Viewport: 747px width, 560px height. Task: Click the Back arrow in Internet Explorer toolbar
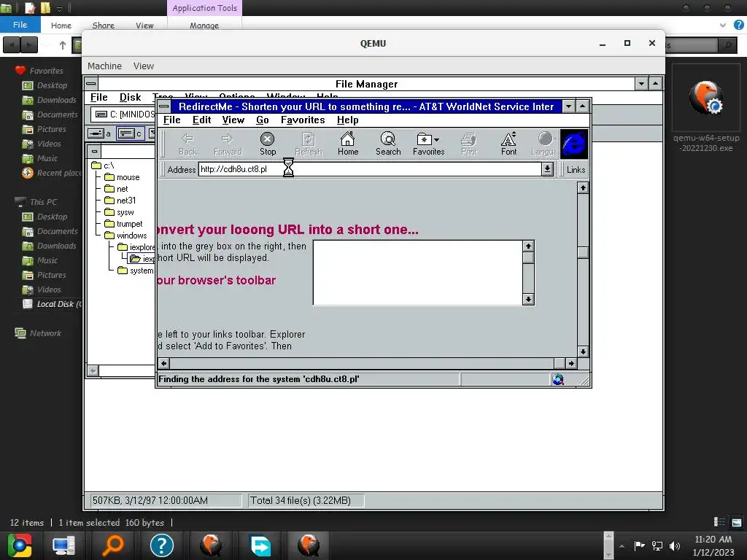click(x=187, y=144)
